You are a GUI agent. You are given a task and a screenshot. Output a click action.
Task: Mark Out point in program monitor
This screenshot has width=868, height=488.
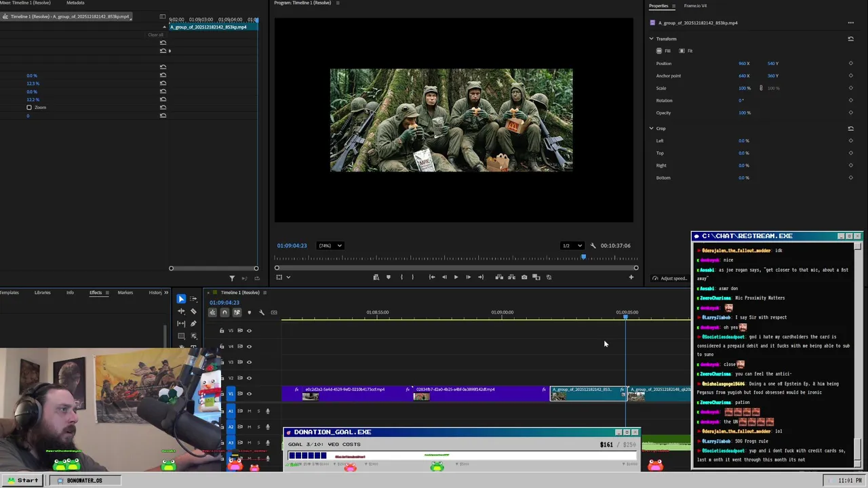pos(412,277)
